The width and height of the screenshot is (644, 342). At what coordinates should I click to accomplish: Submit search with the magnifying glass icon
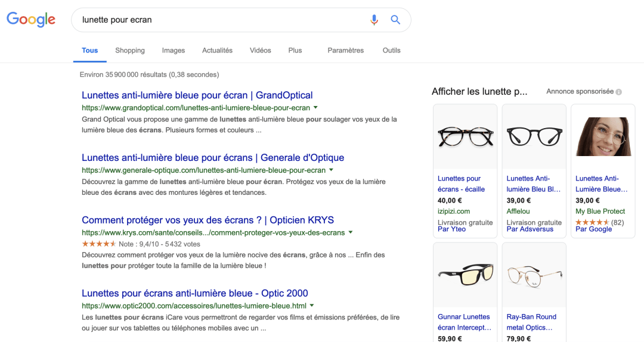click(395, 20)
